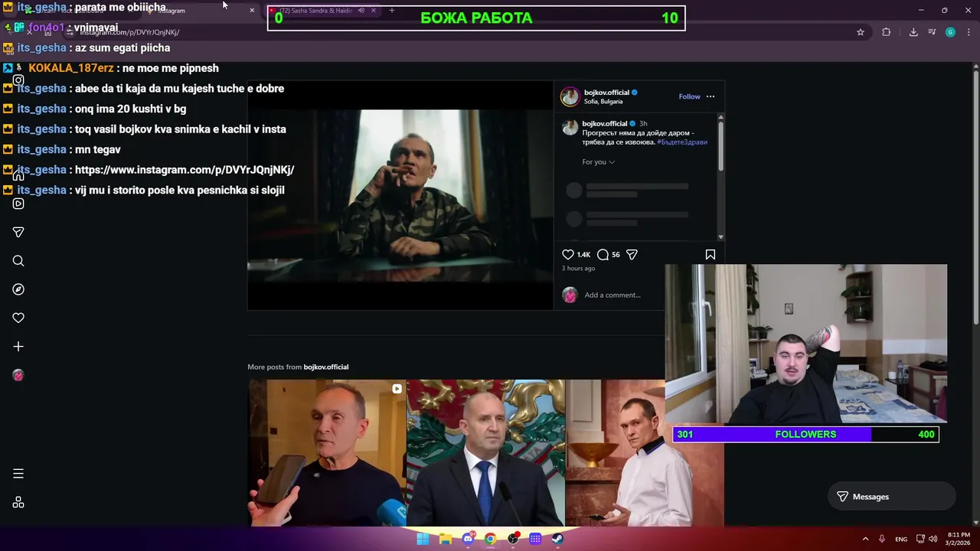Open bojkov.official link under More posts
The image size is (980, 551).
point(325,367)
